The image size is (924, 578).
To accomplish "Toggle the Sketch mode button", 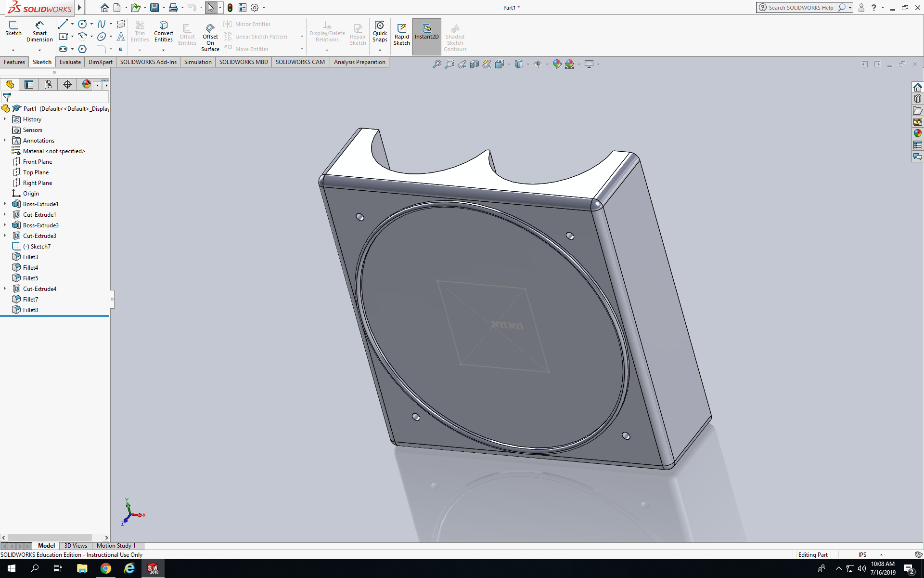I will (13, 28).
